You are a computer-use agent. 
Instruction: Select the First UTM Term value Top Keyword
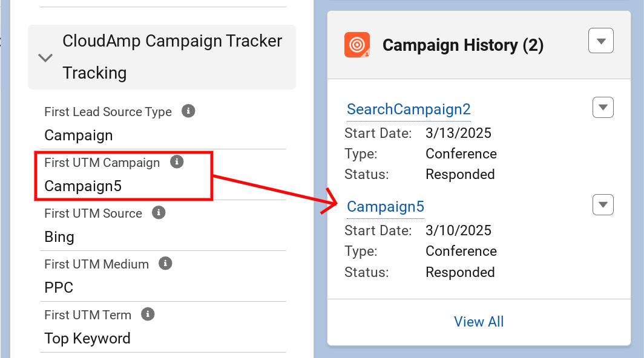tap(88, 338)
